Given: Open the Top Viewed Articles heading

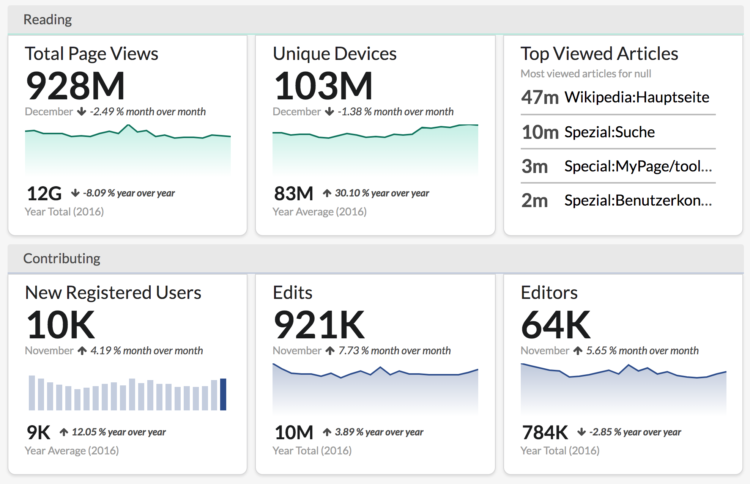Looking at the screenshot, I should pyautogui.click(x=599, y=54).
